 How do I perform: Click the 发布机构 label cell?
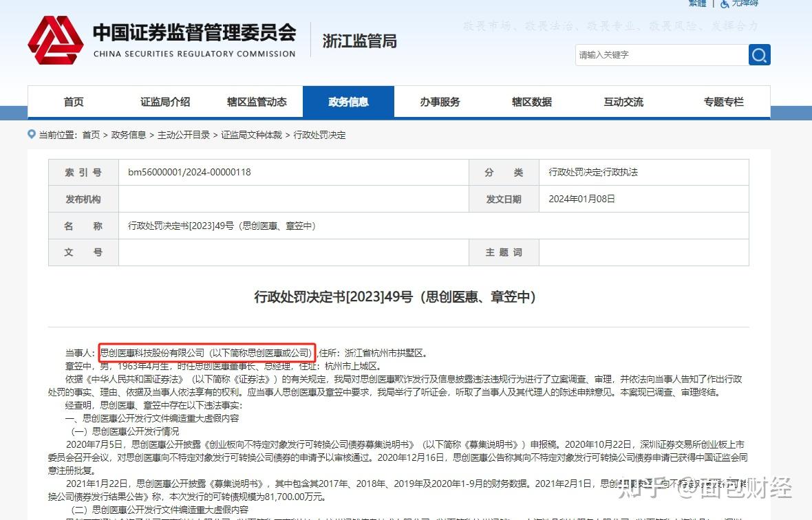83,199
